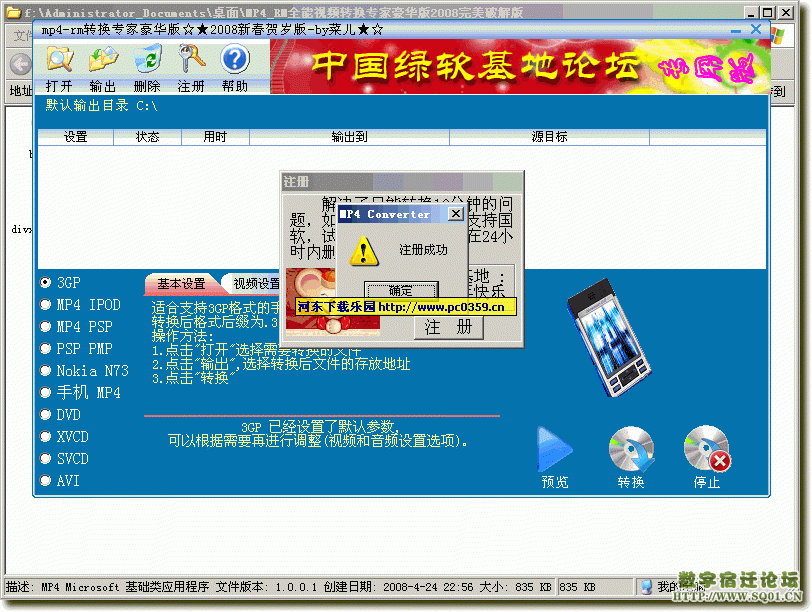Click the 注 册 button in registration dialog
This screenshot has height=612, width=812.
click(448, 327)
